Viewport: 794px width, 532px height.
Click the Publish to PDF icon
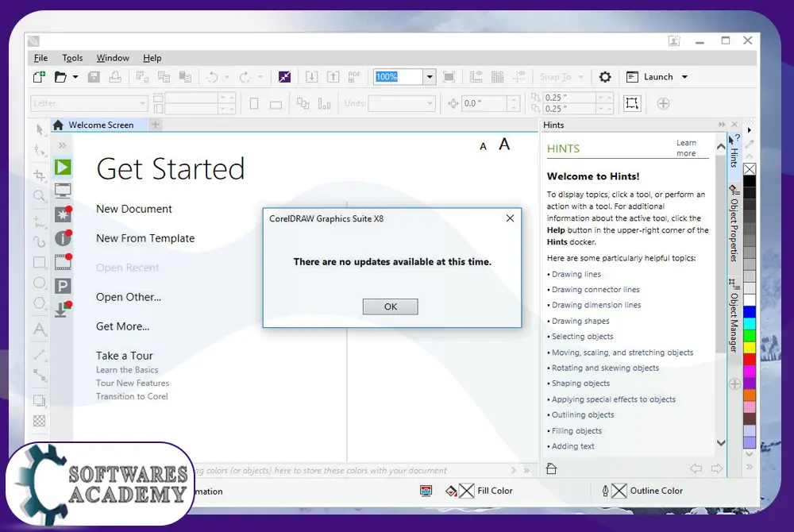pyautogui.click(x=354, y=77)
